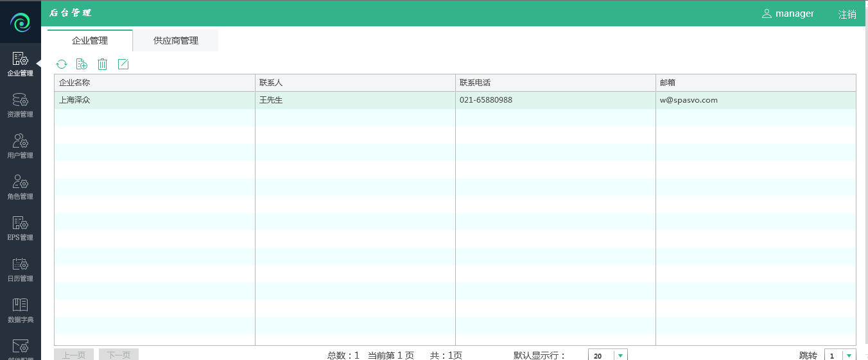Image resolution: width=868 pixels, height=360 pixels.
Task: Expand the 跳转 page dropdown
Action: 849,356
